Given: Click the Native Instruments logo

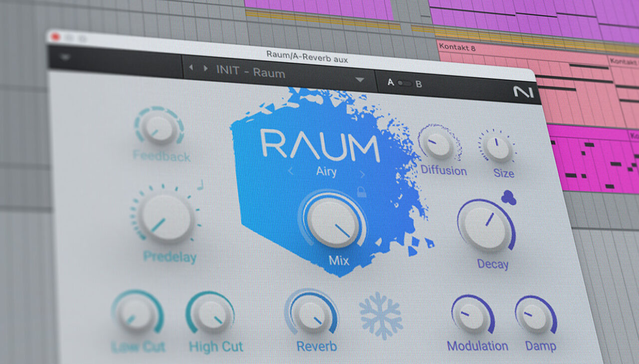Looking at the screenshot, I should [523, 92].
